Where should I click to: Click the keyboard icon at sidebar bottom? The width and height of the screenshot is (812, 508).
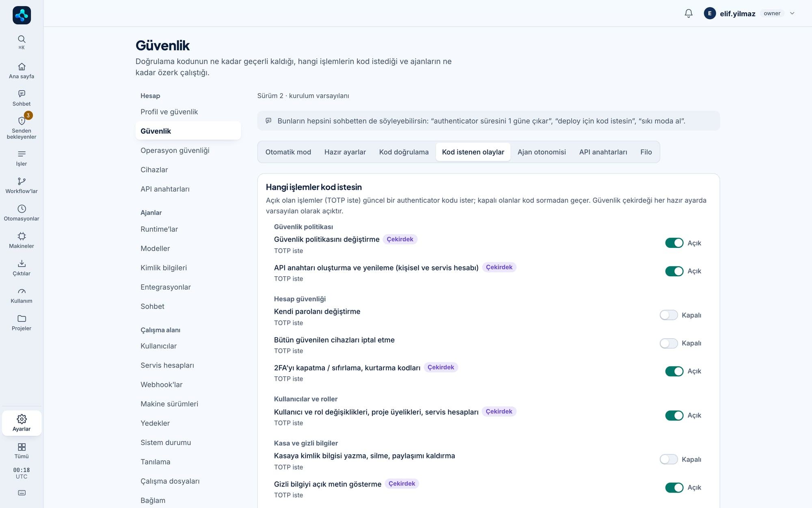(x=22, y=493)
